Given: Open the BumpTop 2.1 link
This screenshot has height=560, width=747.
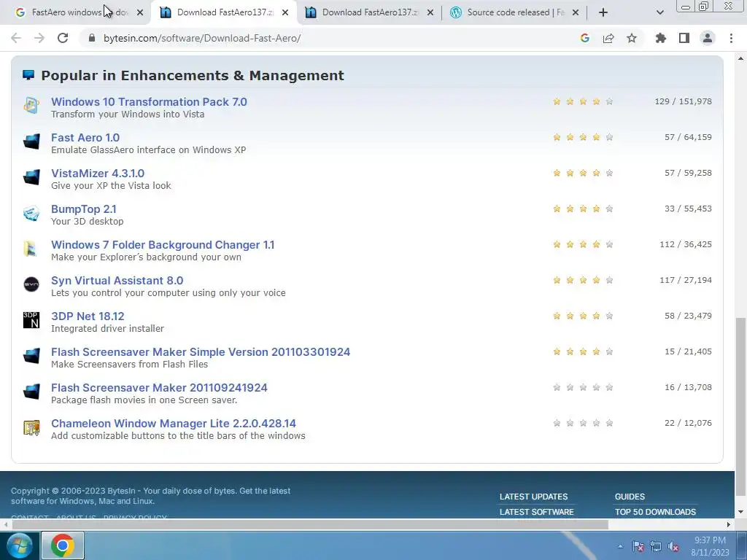Looking at the screenshot, I should [84, 209].
